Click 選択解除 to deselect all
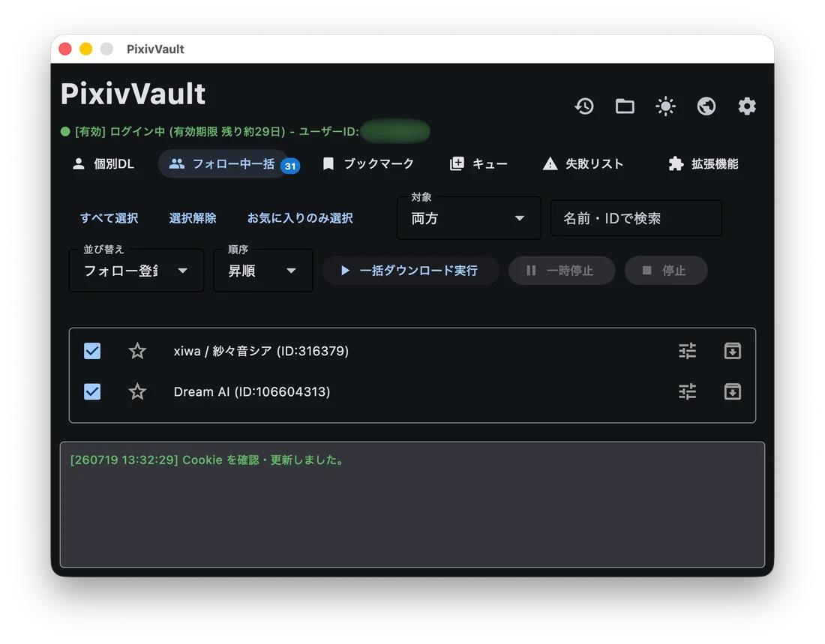Image resolution: width=825 pixels, height=644 pixels. 193,218
